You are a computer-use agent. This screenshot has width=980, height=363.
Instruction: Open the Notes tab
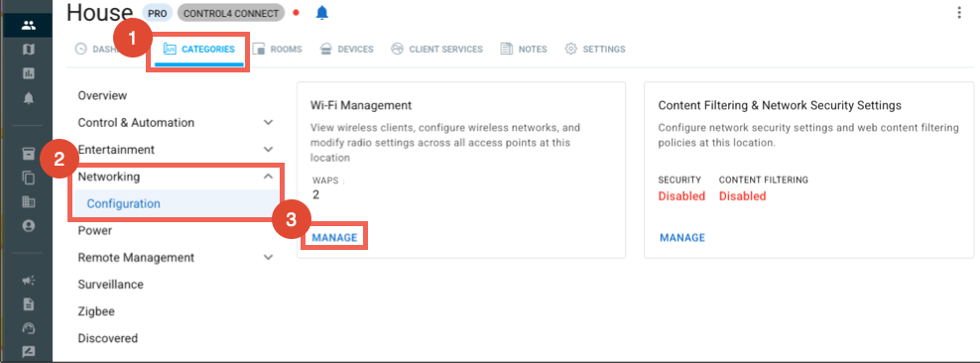point(524,50)
